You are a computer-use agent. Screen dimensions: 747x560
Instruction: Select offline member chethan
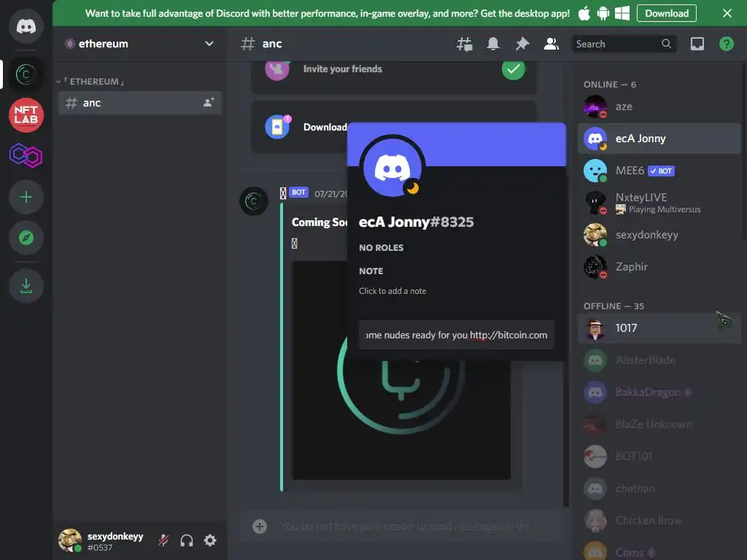659,488
